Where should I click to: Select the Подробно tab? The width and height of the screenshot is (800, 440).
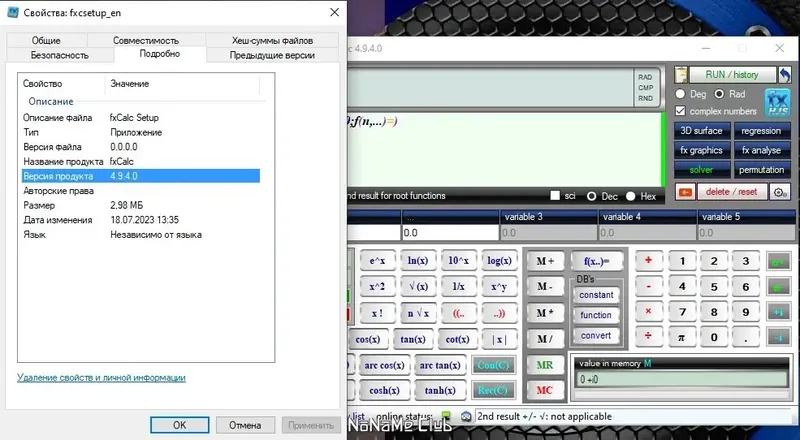tap(160, 54)
